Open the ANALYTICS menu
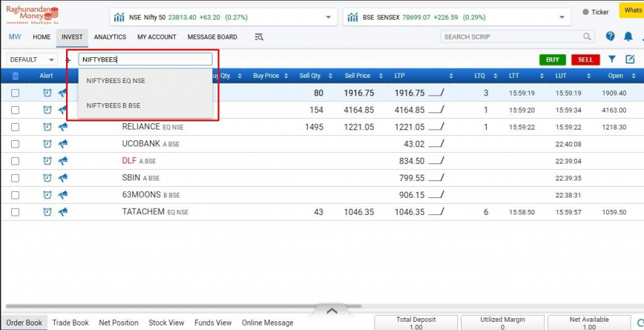This screenshot has height=330, width=644. point(110,37)
